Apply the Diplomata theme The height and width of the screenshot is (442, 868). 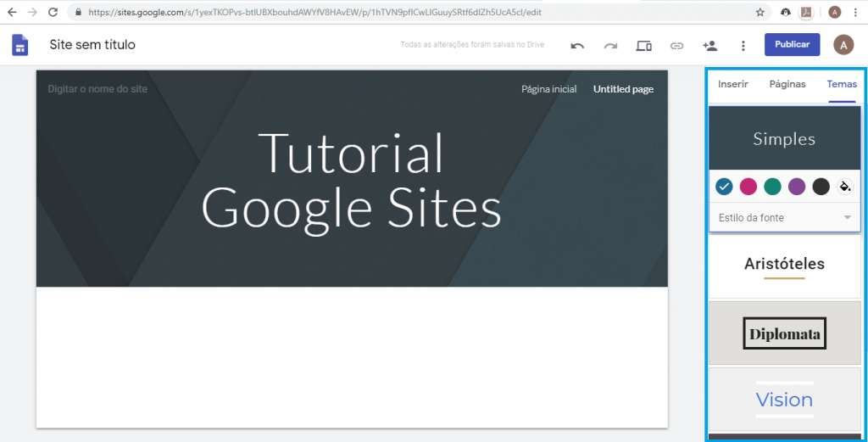(x=784, y=333)
